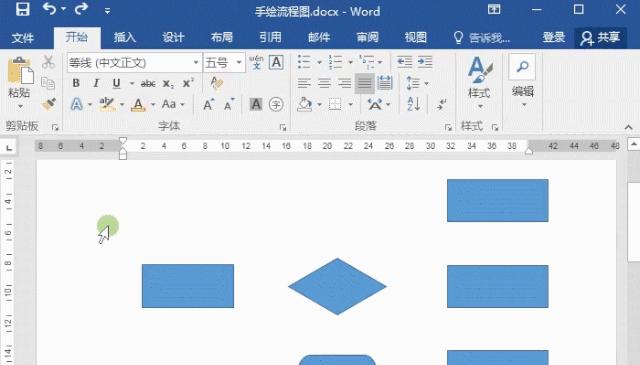
Task: Open the font size box showing 五号
Action: tap(224, 62)
